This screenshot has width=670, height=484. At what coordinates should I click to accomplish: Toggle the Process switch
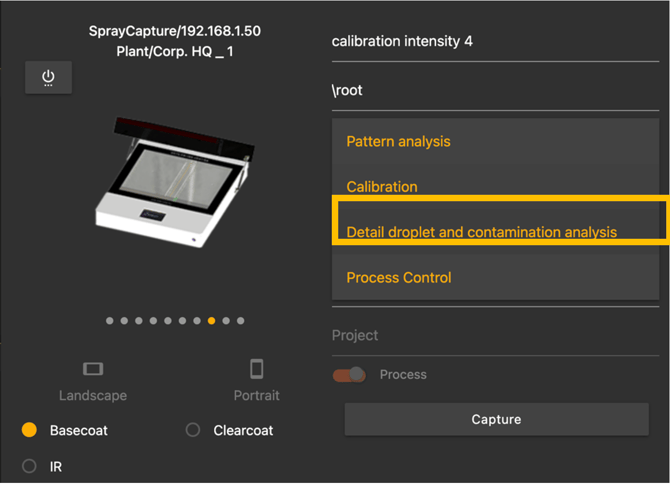pyautogui.click(x=349, y=375)
